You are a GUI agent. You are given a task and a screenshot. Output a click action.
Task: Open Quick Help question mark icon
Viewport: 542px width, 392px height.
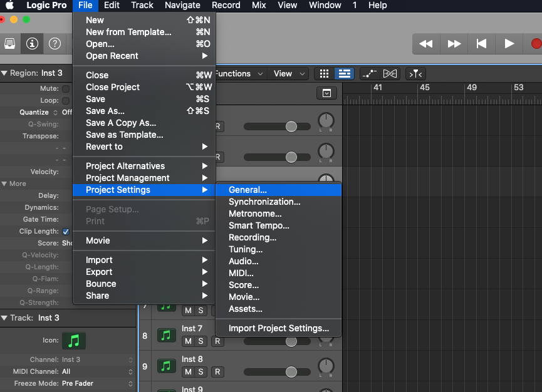coord(55,43)
